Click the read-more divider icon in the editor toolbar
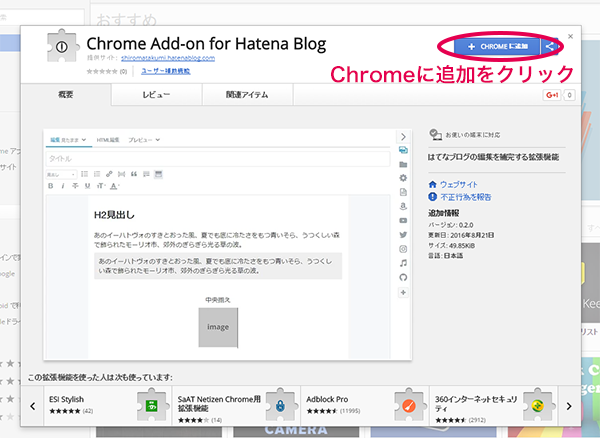Screen dimensions: 600x438 [121, 174]
